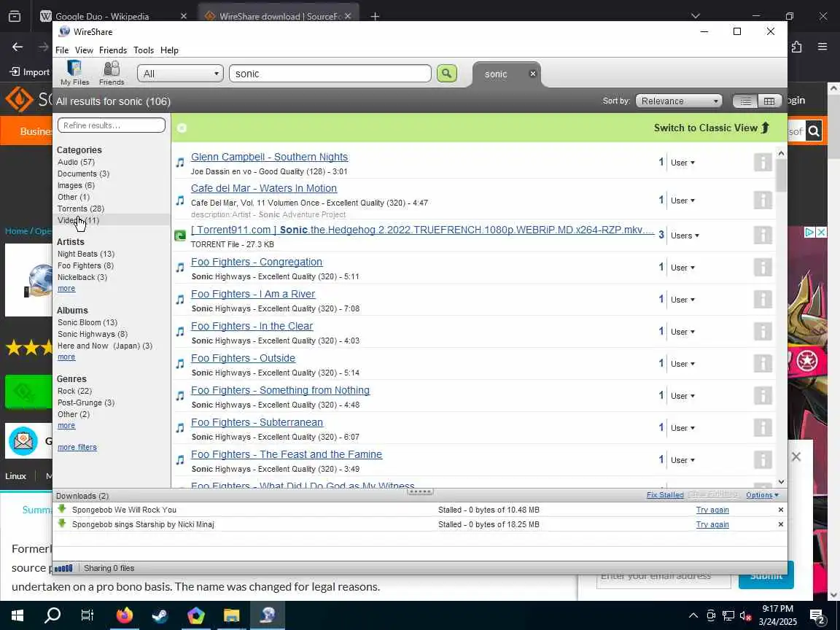Close the sonic search tab

tap(532, 74)
